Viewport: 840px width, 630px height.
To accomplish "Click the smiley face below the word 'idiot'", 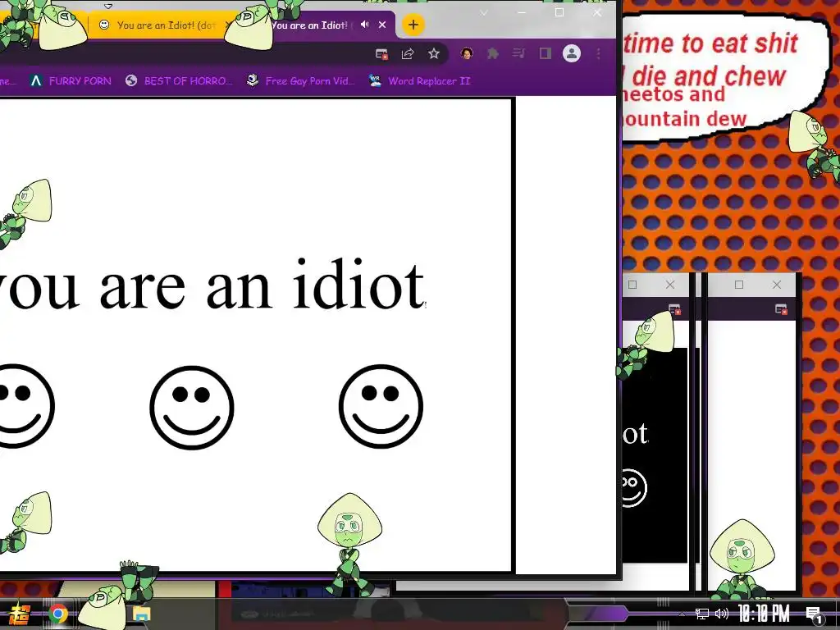I will coord(381,407).
